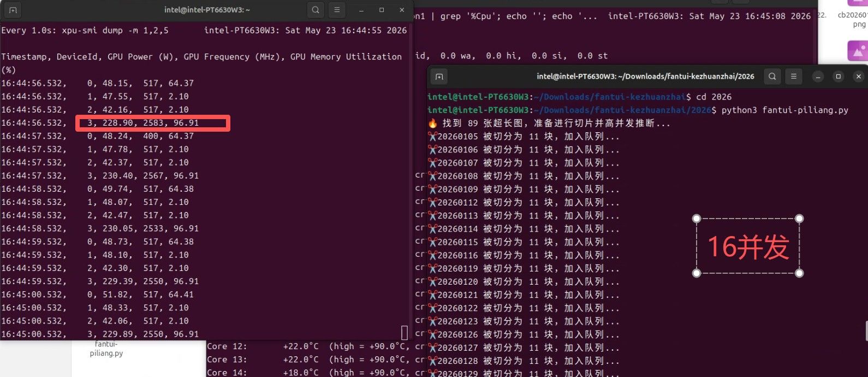Open the hamburger menu of the fantui-kezhuanzhai terminal

click(x=794, y=76)
